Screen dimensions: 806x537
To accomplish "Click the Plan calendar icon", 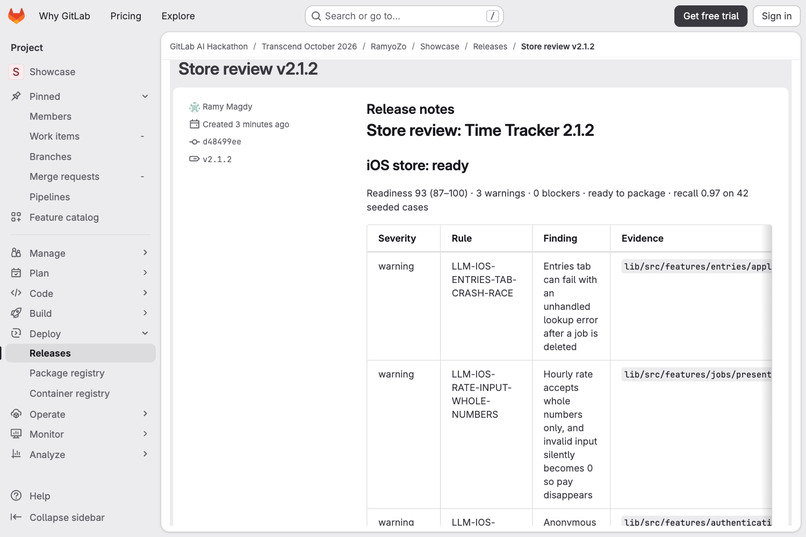I will pyautogui.click(x=16, y=273).
